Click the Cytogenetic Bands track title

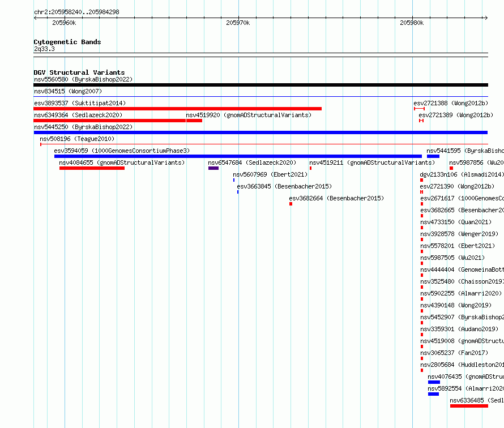coord(67,42)
